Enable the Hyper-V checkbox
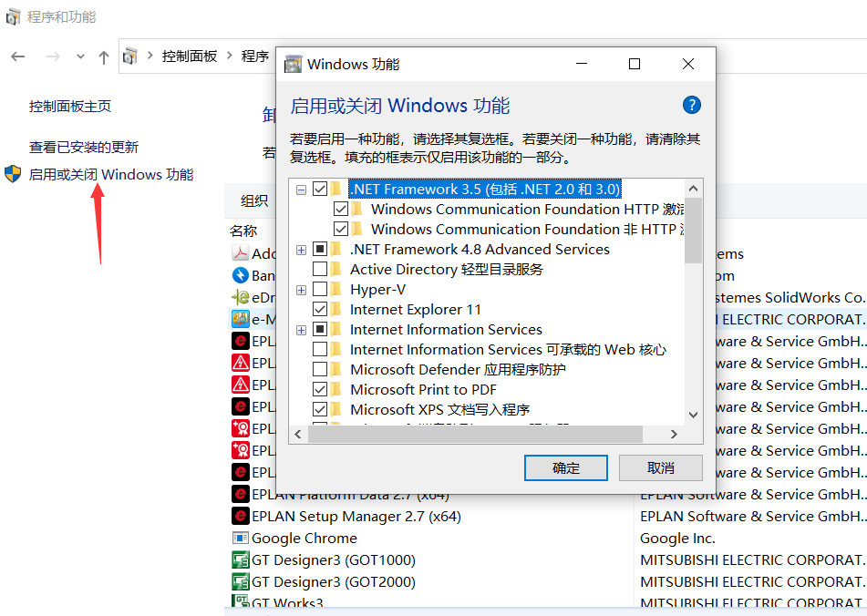This screenshot has height=616, width=867. tap(320, 290)
